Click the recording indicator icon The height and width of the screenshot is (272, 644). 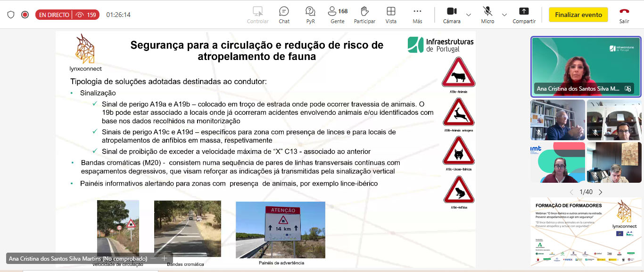tap(25, 15)
